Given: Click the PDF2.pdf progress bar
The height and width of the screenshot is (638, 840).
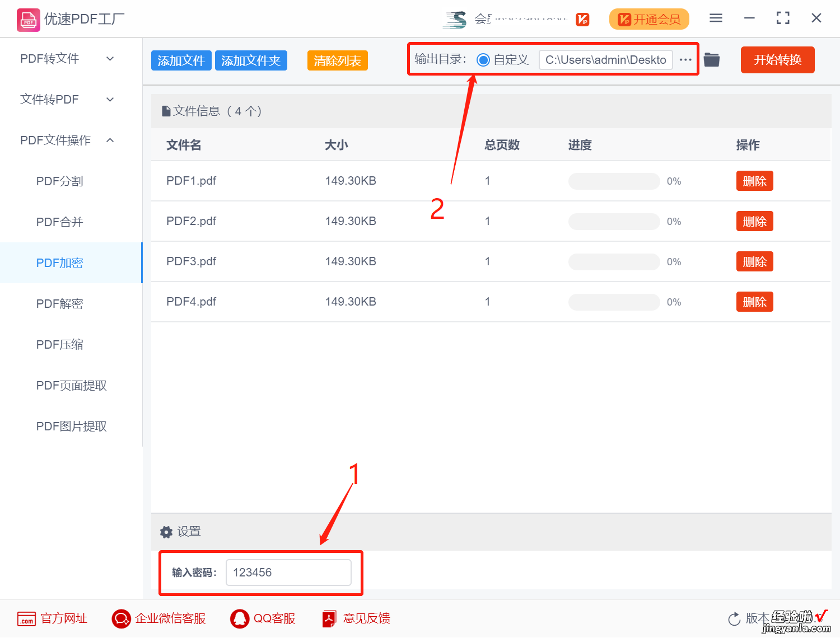Looking at the screenshot, I should [x=614, y=221].
